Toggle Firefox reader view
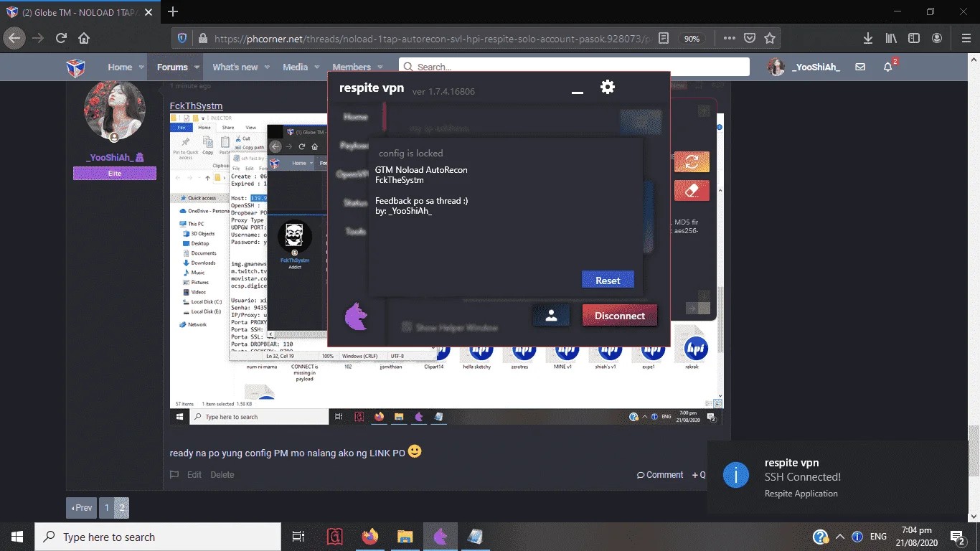 pyautogui.click(x=664, y=38)
